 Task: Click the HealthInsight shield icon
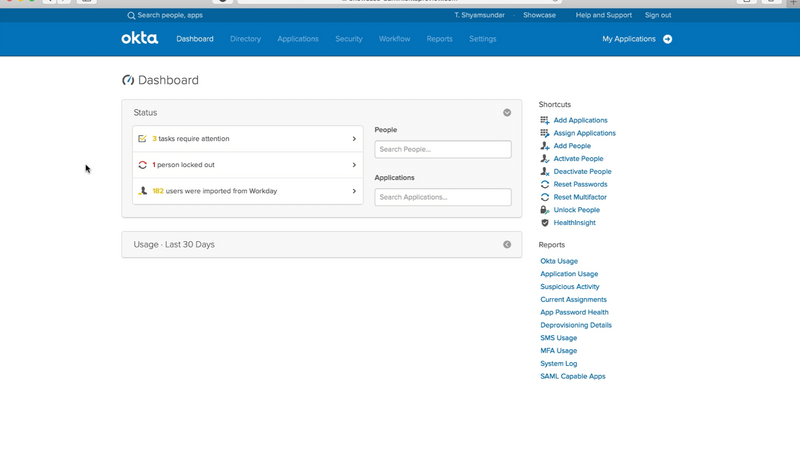click(545, 223)
